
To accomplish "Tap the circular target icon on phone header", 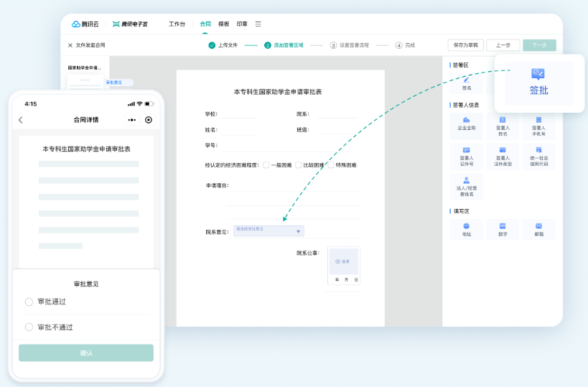I will click(149, 120).
